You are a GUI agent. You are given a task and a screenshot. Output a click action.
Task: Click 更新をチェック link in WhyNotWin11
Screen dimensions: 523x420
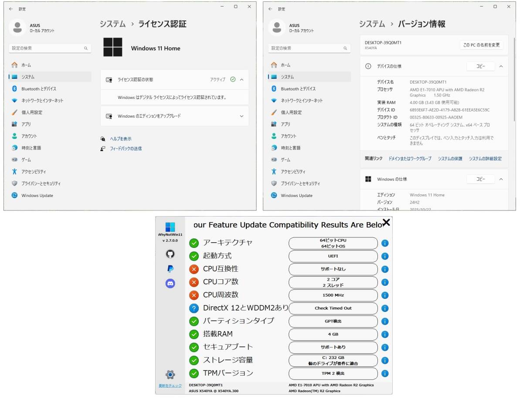pyautogui.click(x=170, y=386)
